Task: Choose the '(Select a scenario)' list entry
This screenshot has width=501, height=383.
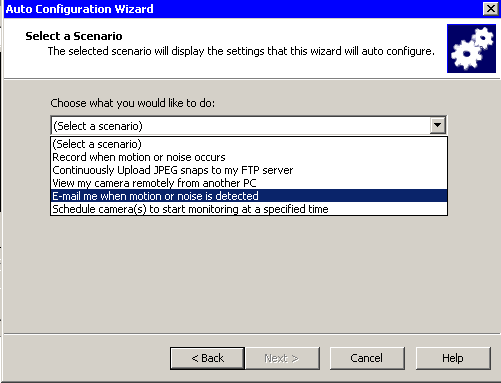Action: point(249,144)
